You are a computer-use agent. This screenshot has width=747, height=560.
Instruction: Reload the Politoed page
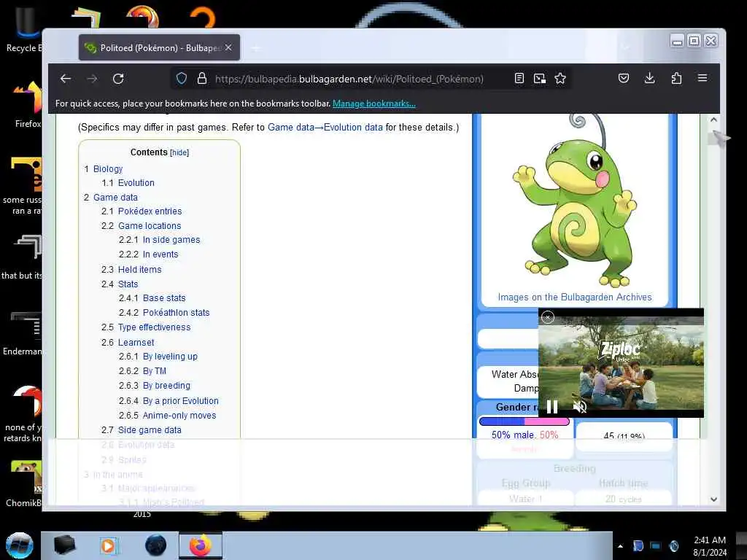pos(118,79)
